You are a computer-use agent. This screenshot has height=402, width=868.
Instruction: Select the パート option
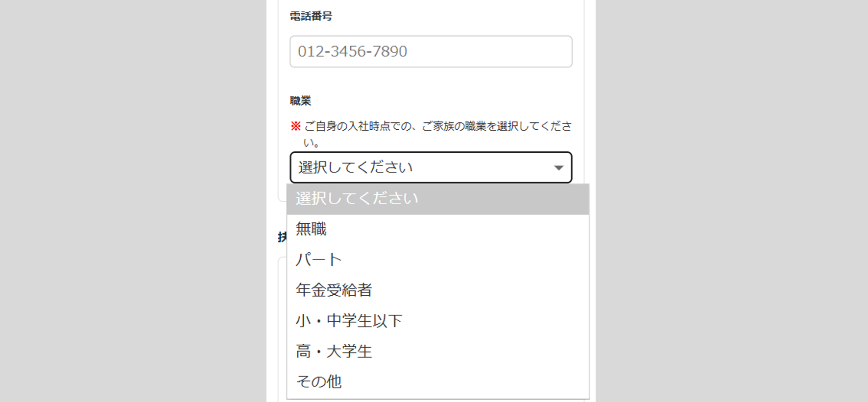click(318, 260)
